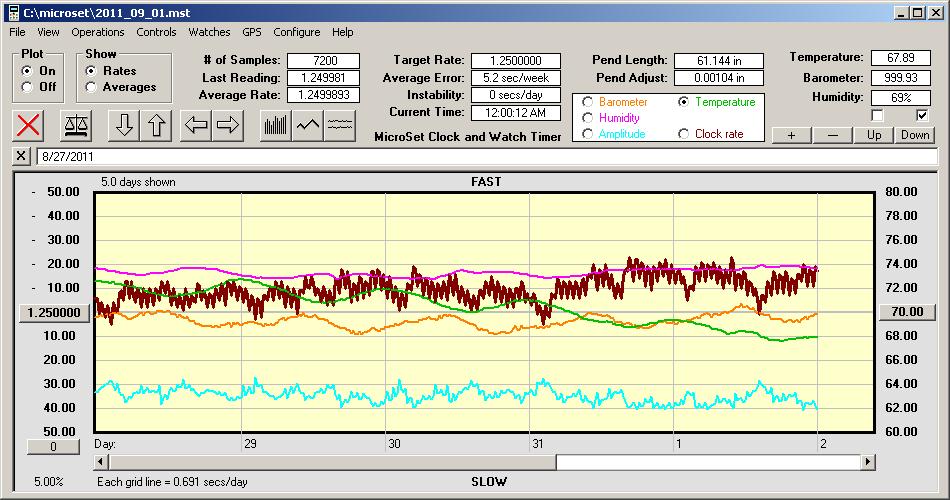The image size is (950, 500).
Task: Click the down arrow toolbar button
Action: 124,125
